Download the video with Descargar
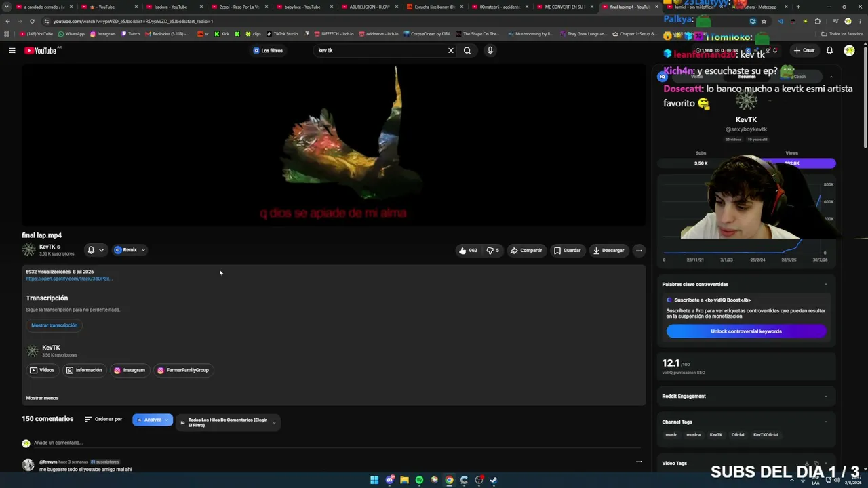The width and height of the screenshot is (868, 488). [608, 251]
